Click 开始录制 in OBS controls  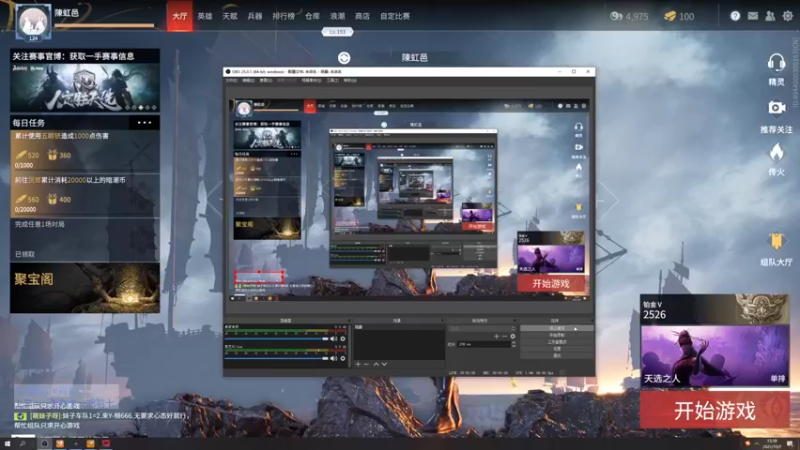click(x=557, y=335)
